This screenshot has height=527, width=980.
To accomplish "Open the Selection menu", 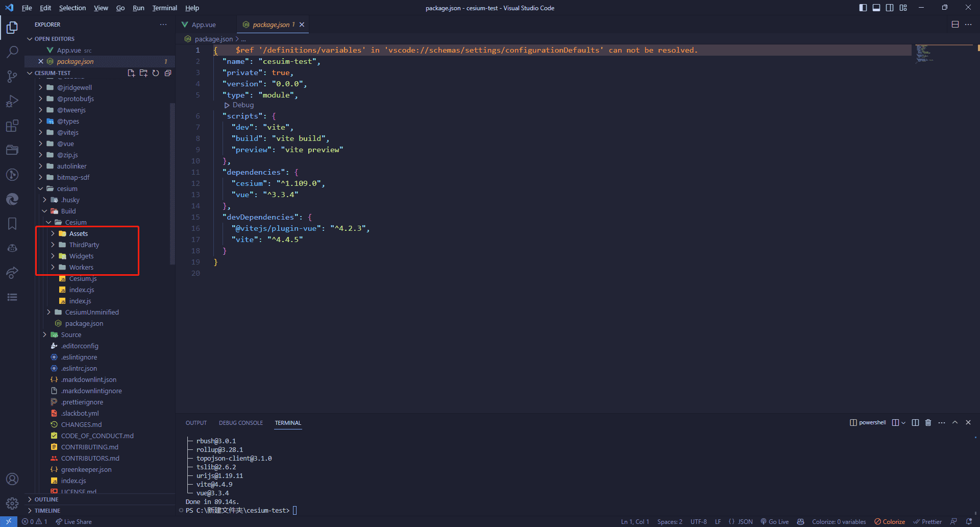I will [x=72, y=8].
